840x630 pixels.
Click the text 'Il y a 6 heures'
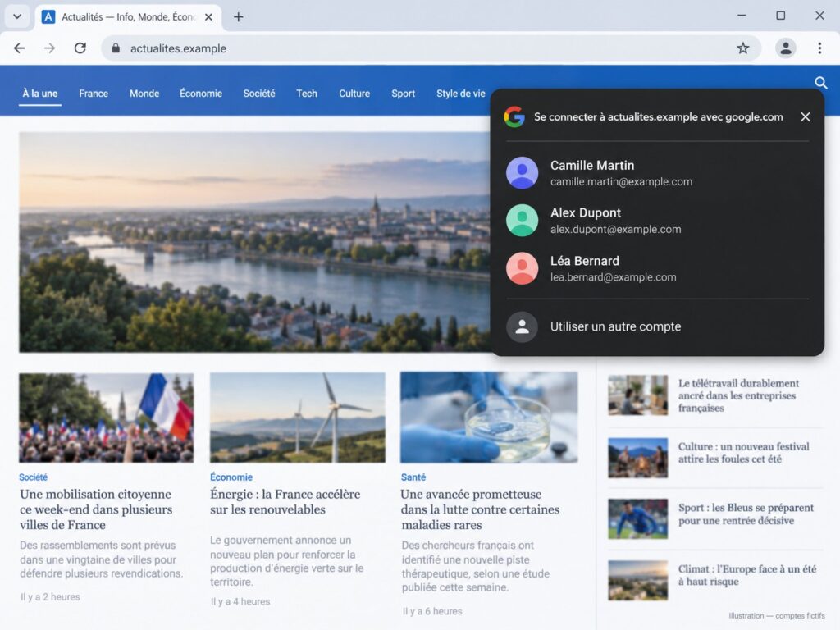tap(431, 611)
